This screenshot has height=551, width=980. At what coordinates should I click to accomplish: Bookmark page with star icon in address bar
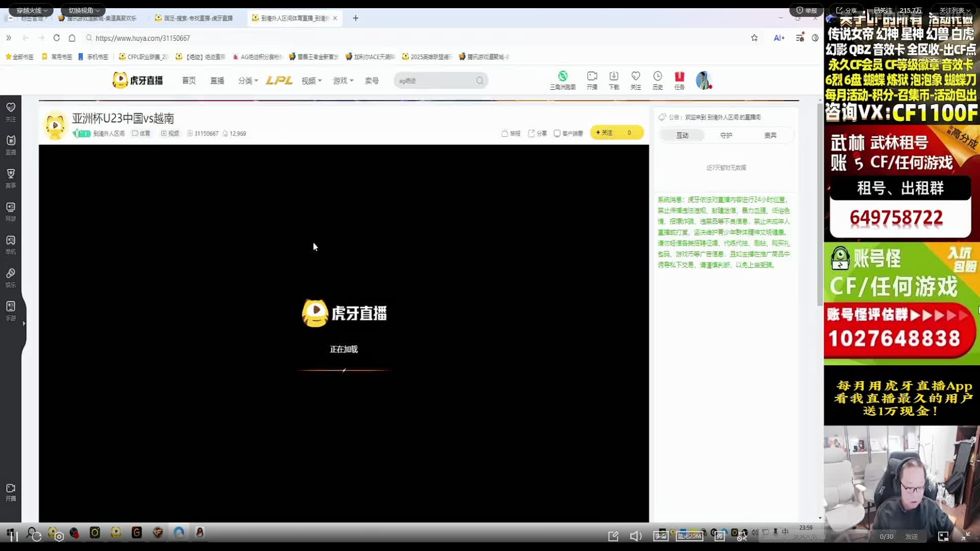click(x=754, y=38)
